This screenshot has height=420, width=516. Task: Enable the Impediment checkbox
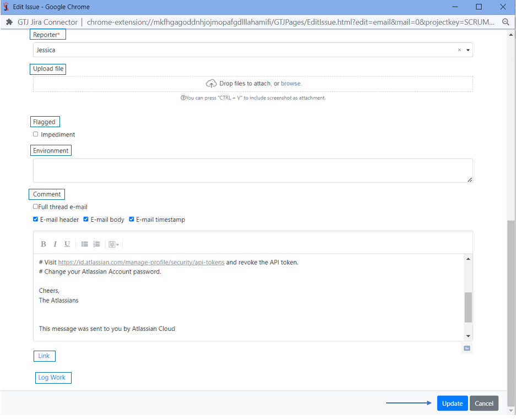pos(36,134)
